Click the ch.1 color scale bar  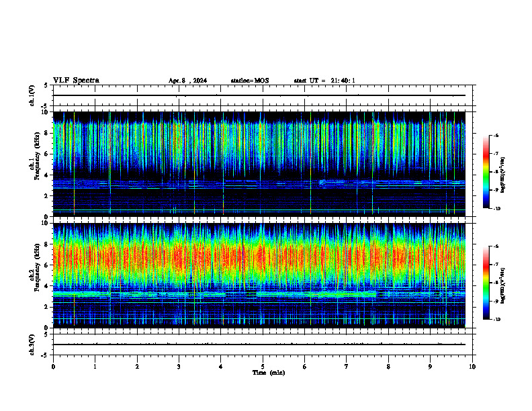pos(486,172)
